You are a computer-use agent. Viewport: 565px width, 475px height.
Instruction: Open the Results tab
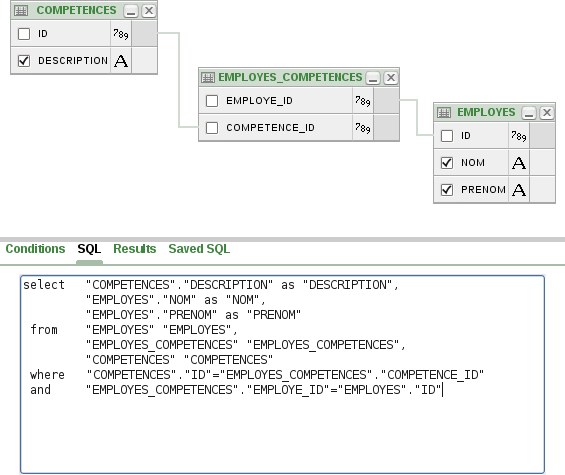point(135,249)
